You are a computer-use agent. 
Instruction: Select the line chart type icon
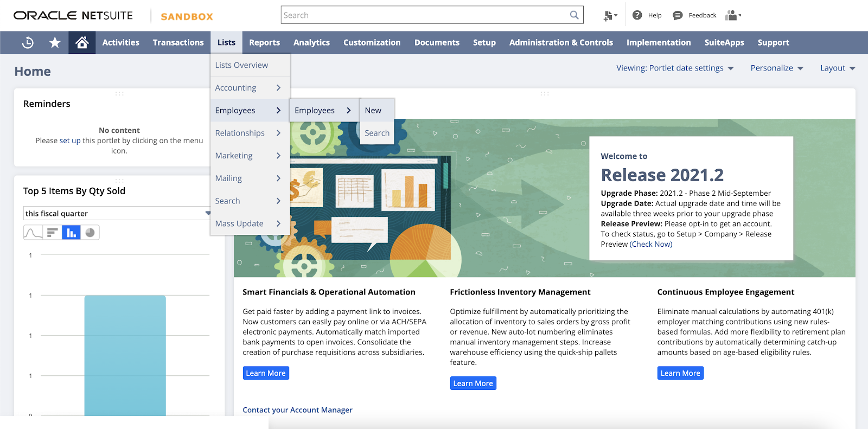33,233
